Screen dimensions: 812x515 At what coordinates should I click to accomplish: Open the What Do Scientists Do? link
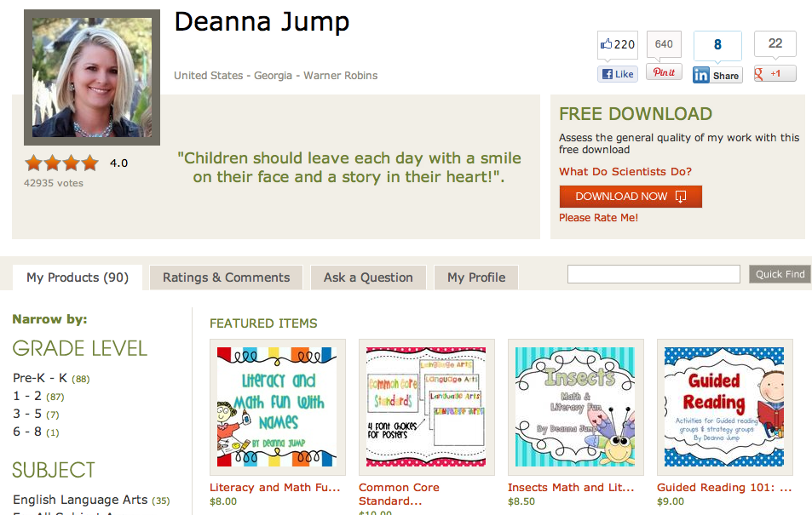click(x=625, y=171)
